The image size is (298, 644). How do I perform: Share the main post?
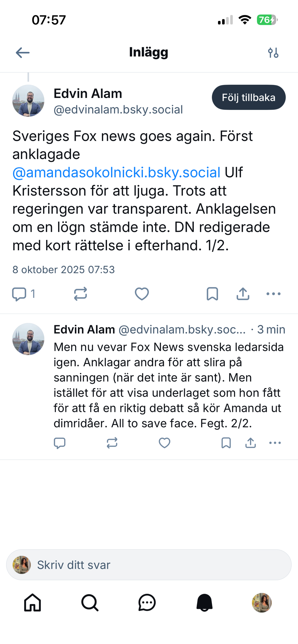[243, 294]
